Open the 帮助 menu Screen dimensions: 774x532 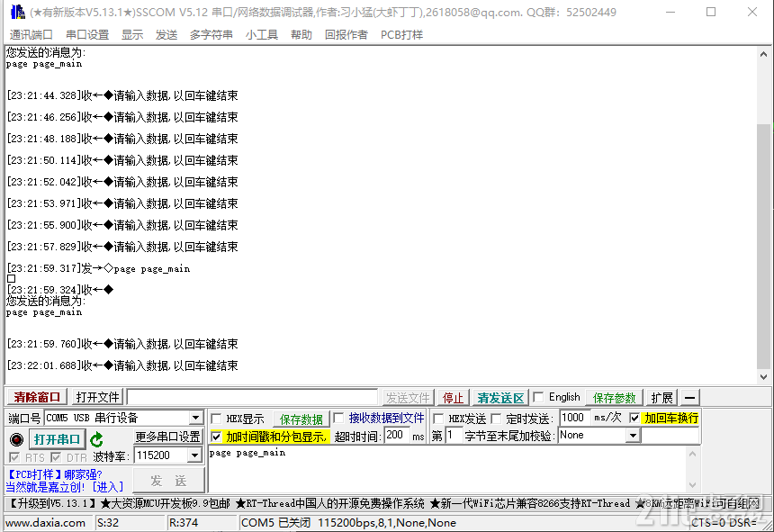[301, 34]
